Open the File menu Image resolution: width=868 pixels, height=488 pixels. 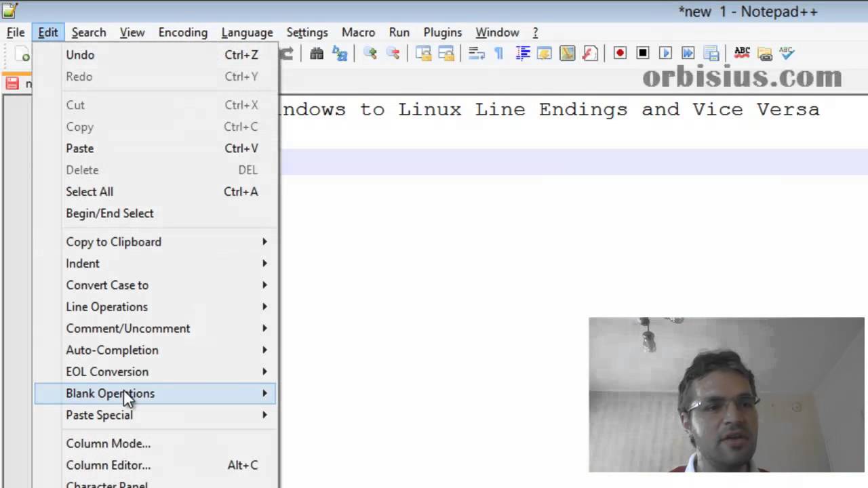point(16,33)
